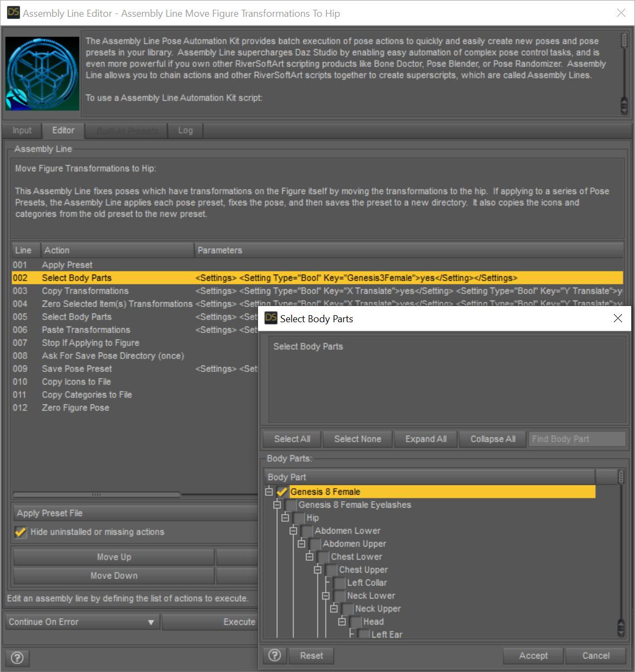Select line 004 Zero Selected Item(s) Transformations

(317, 304)
